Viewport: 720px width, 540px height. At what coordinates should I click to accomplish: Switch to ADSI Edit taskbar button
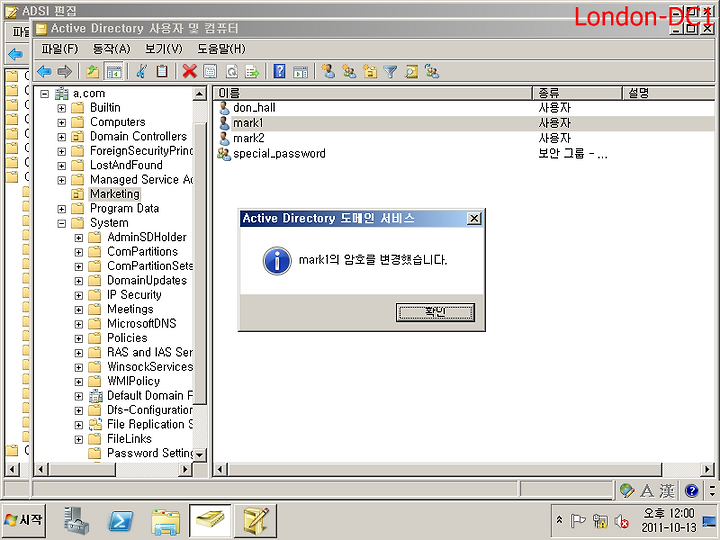[x=255, y=520]
